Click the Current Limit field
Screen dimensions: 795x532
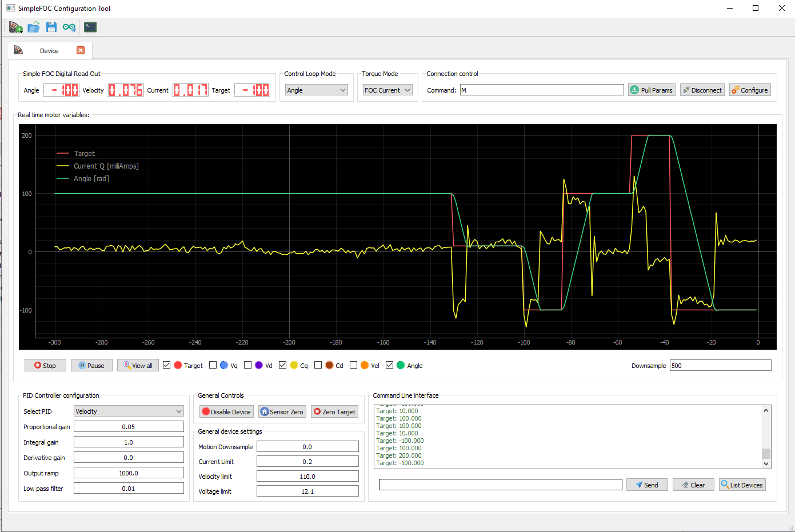click(x=307, y=462)
